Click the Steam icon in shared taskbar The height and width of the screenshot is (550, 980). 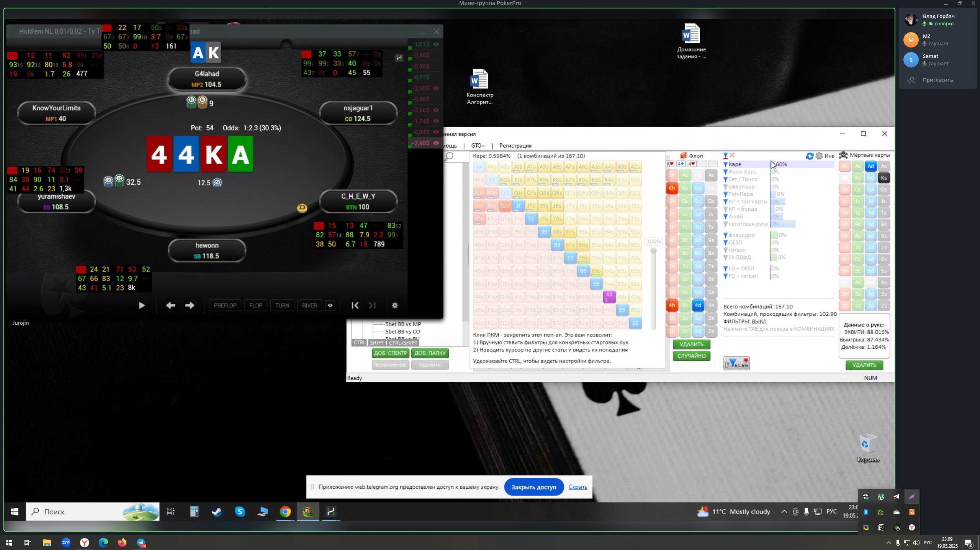pos(217,512)
